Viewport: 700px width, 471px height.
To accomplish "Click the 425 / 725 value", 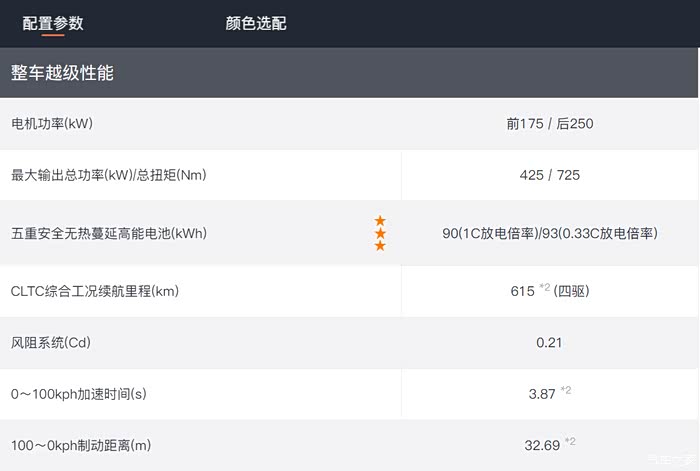I will coord(550,175).
